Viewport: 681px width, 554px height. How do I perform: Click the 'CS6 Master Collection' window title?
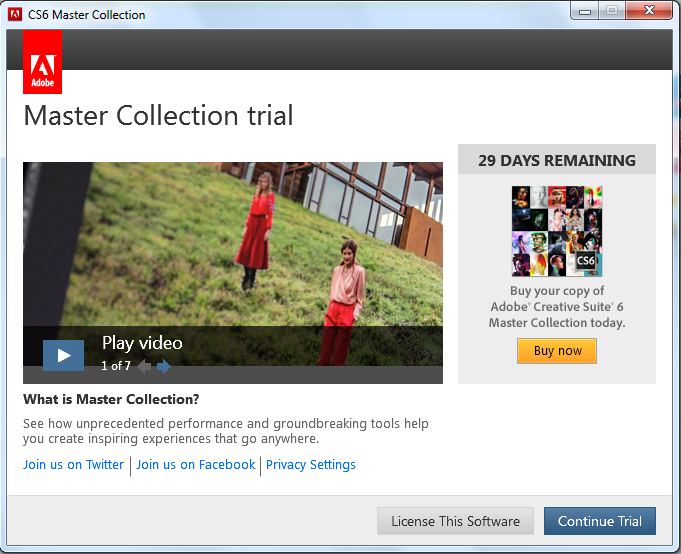click(x=86, y=15)
